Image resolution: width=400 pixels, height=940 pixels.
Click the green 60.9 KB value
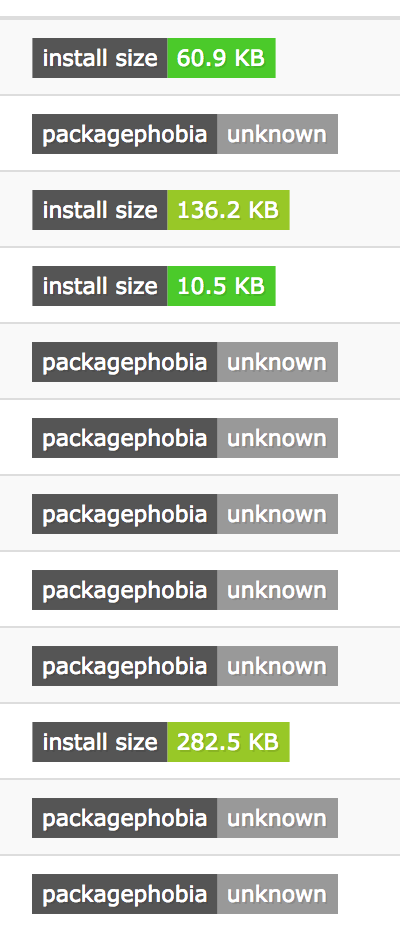coord(221,58)
